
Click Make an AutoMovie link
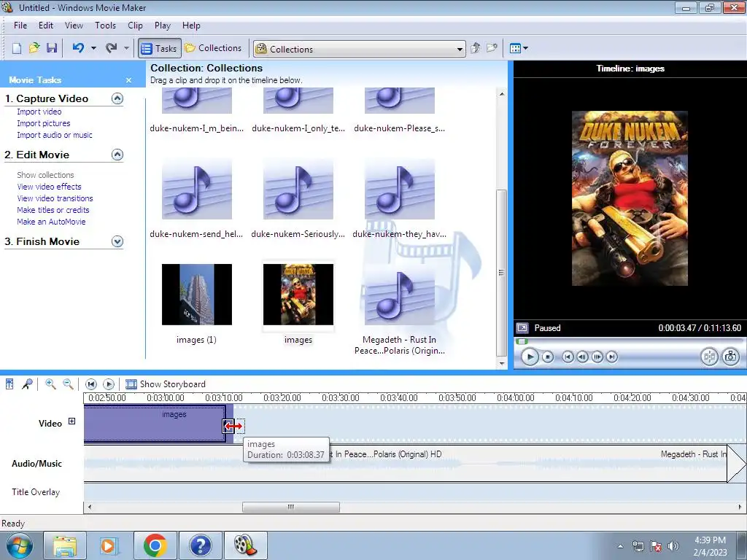click(52, 222)
